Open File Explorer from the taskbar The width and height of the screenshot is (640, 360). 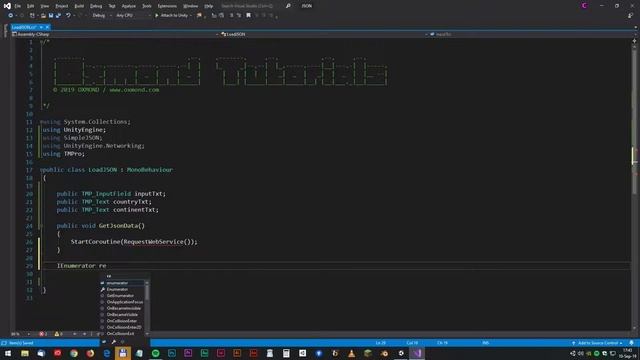click(25, 353)
